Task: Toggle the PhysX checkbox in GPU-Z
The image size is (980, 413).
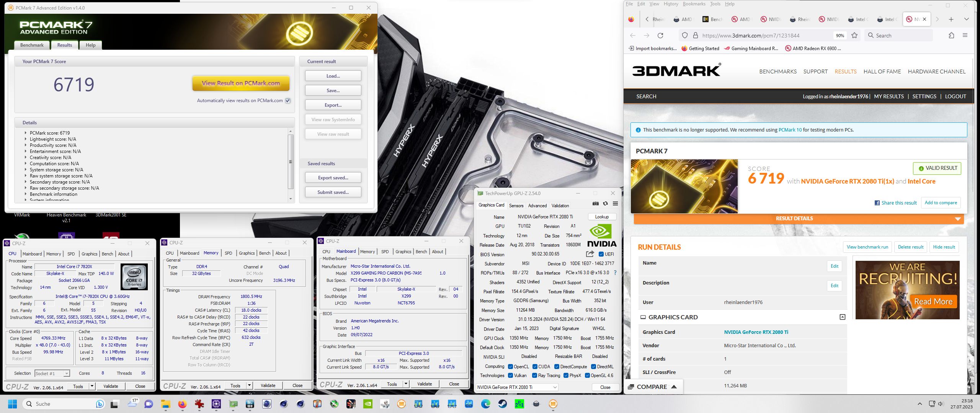Action: pyautogui.click(x=566, y=376)
